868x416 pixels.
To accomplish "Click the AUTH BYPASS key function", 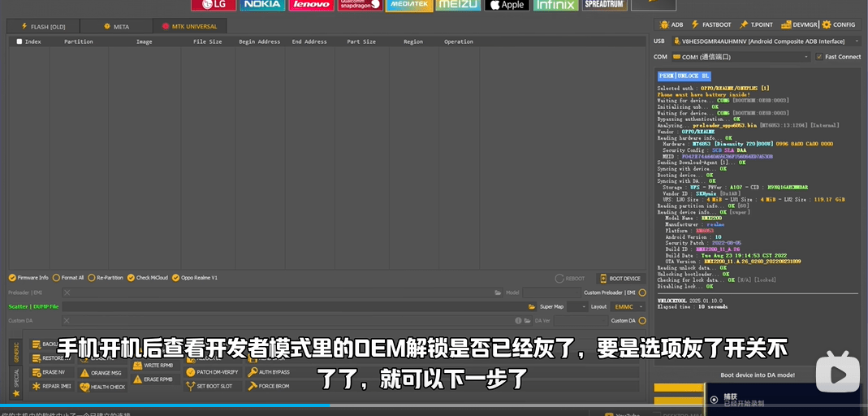I will [269, 372].
